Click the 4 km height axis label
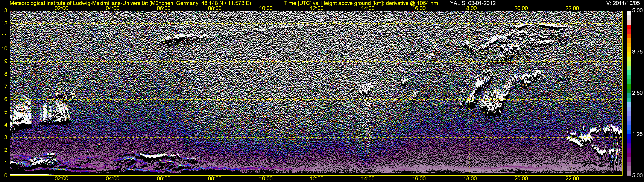 tap(6, 125)
